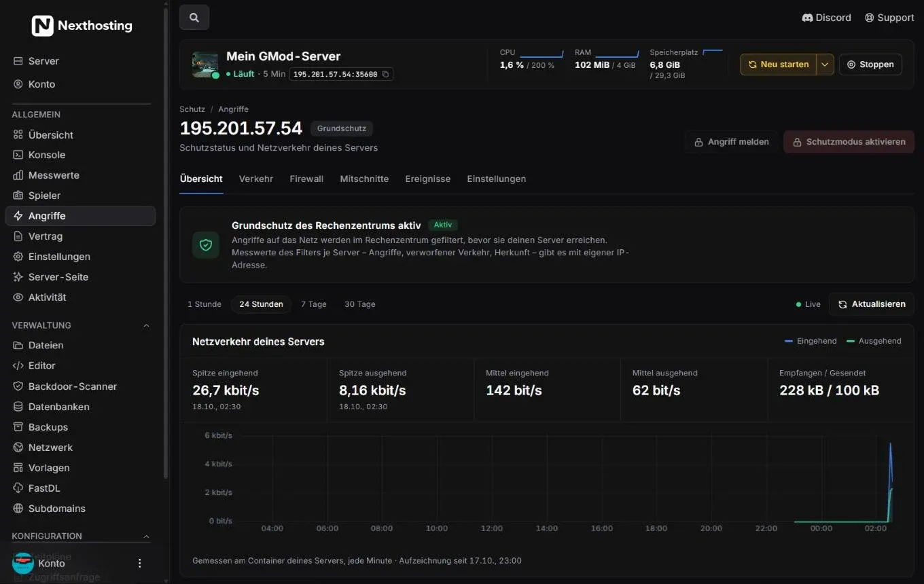Click the FastDL rocket icon
The width and height of the screenshot is (924, 584).
18,488
